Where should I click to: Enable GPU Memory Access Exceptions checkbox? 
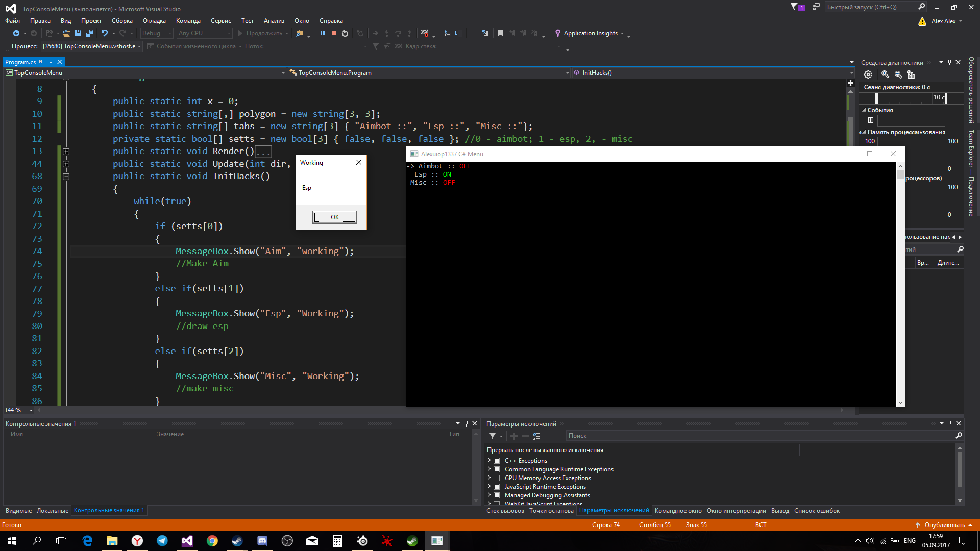497,478
